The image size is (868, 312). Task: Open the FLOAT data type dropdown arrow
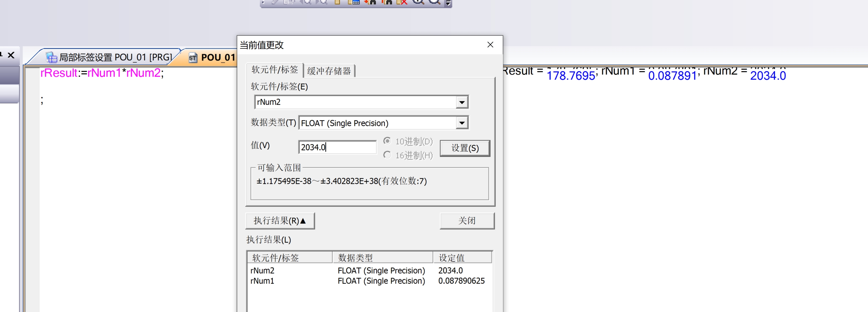tap(462, 123)
